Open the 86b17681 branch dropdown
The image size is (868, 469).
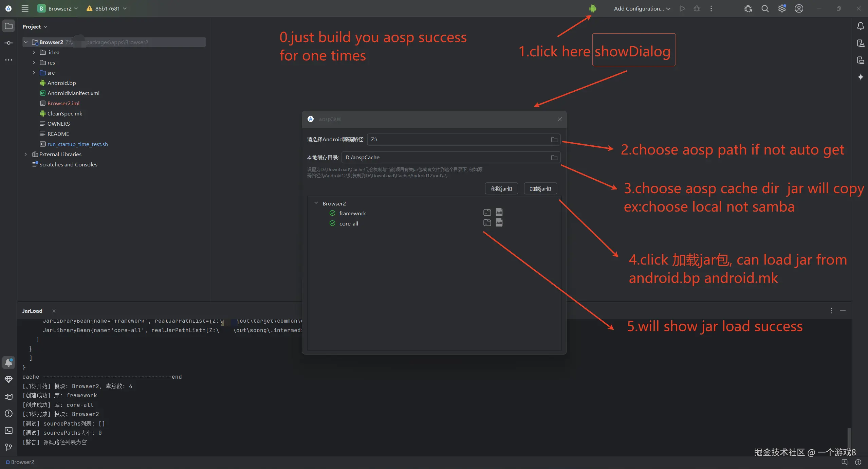(107, 8)
